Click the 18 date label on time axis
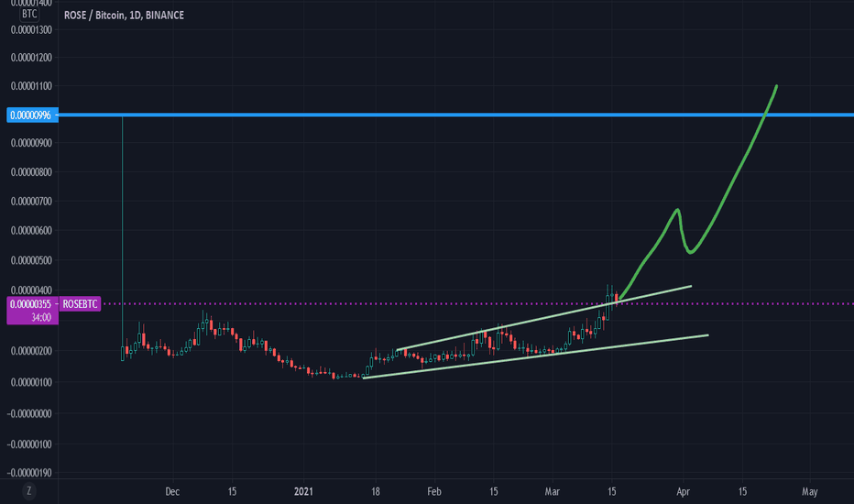The height and width of the screenshot is (504, 854). tap(376, 491)
